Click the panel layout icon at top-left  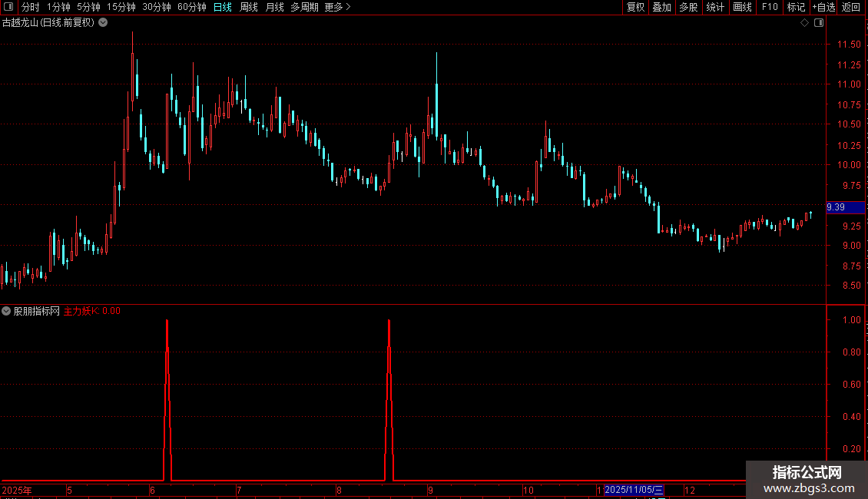coord(8,7)
